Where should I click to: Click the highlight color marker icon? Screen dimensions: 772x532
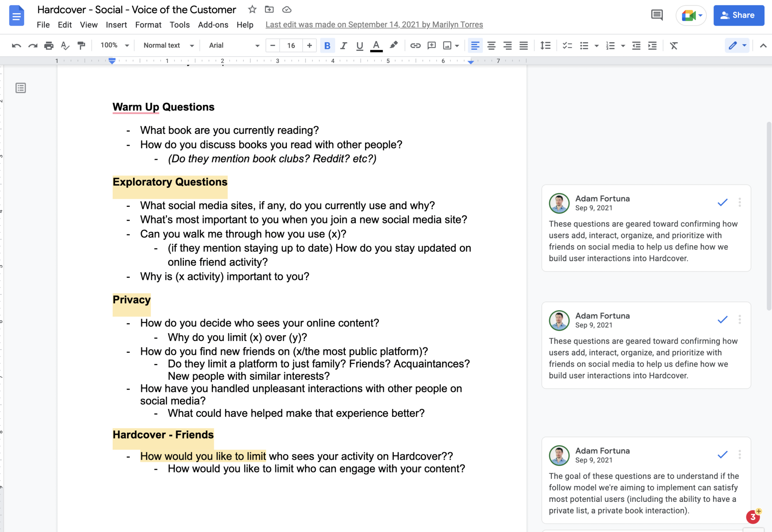(394, 46)
